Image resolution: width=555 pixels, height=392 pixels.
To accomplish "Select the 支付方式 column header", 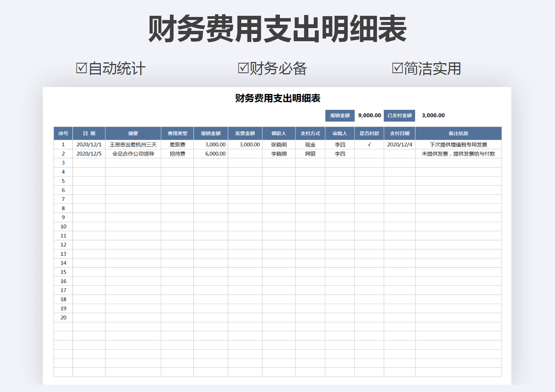I will pyautogui.click(x=310, y=133).
